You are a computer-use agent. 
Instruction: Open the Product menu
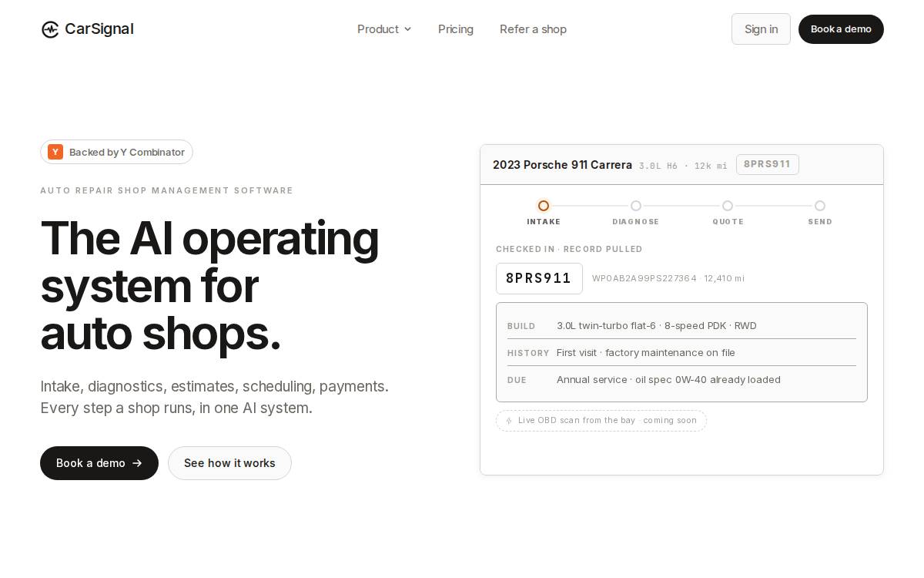pos(384,29)
